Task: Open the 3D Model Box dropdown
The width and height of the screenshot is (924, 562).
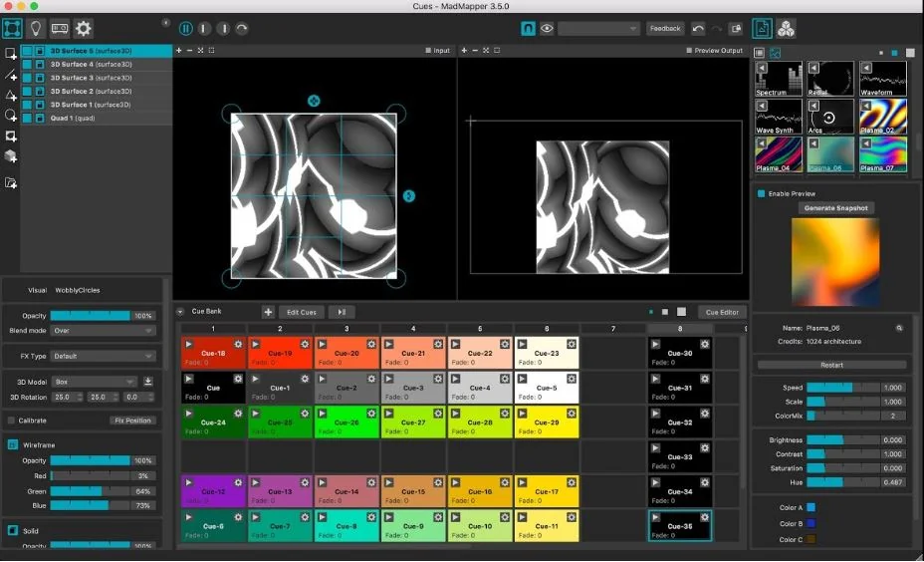Action: (x=95, y=382)
